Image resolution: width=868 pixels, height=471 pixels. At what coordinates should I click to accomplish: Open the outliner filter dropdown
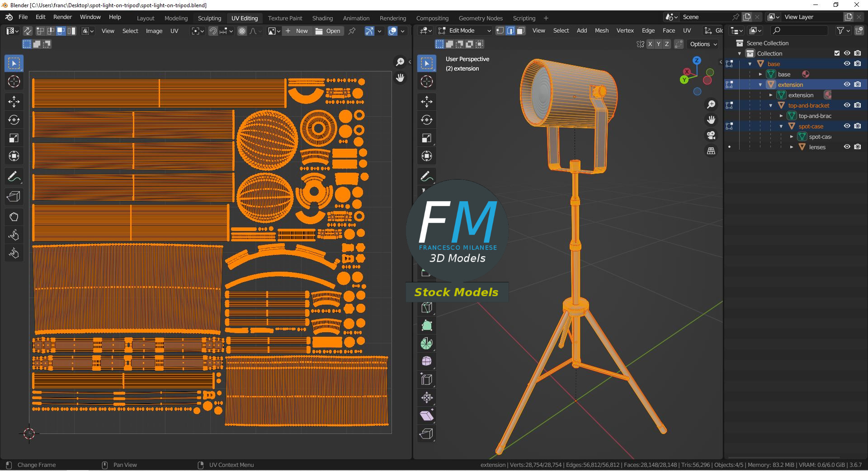(x=843, y=31)
